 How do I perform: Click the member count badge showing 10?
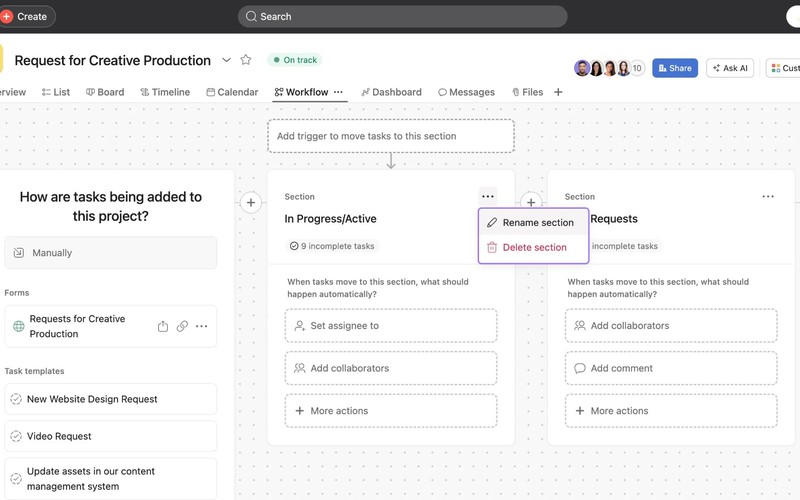637,68
